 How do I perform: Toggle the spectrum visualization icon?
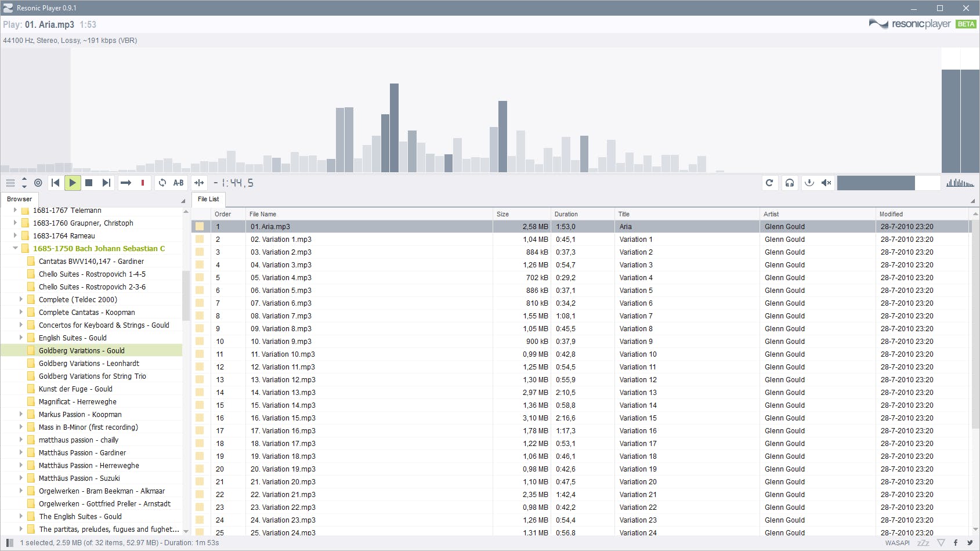[960, 183]
